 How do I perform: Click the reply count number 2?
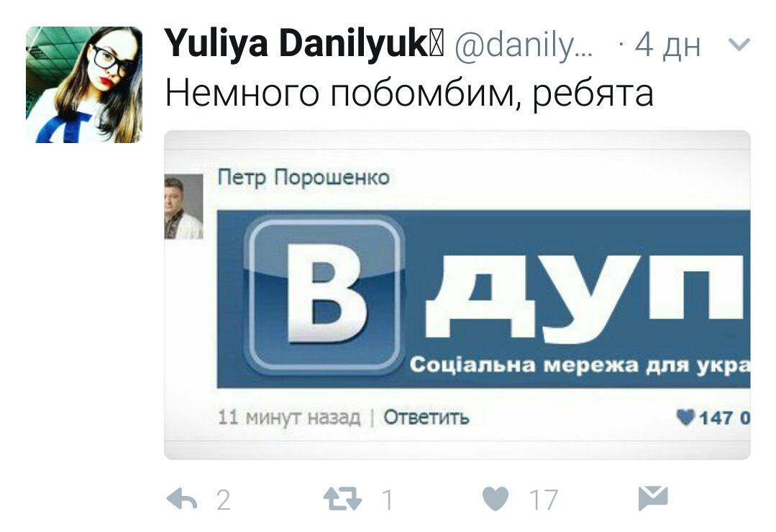pyautogui.click(x=224, y=500)
